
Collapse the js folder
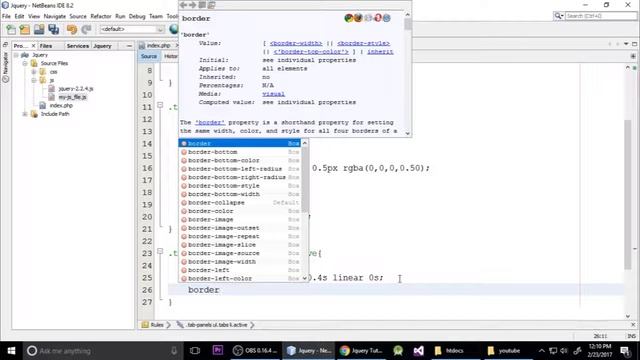(x=34, y=80)
